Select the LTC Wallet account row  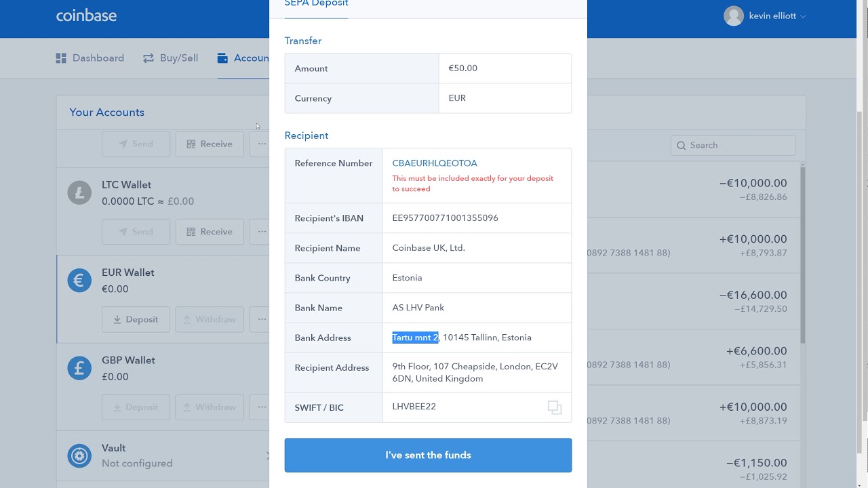(x=163, y=211)
